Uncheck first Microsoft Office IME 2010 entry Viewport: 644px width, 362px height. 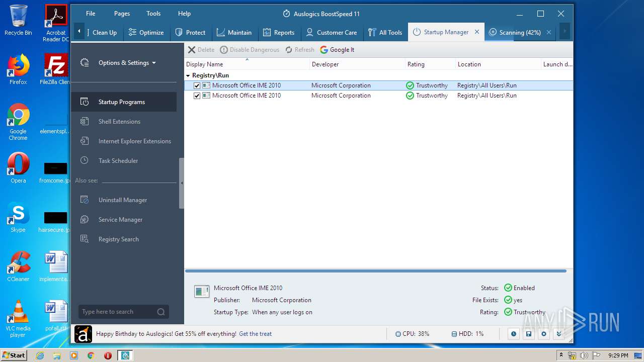point(197,85)
